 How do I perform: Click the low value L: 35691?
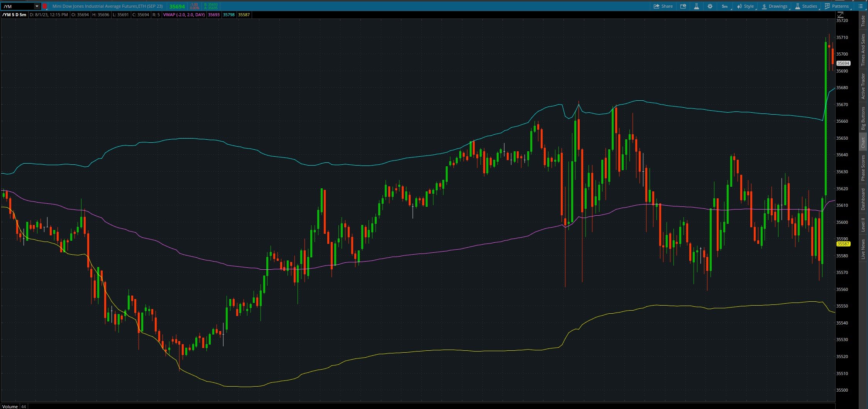pos(121,15)
